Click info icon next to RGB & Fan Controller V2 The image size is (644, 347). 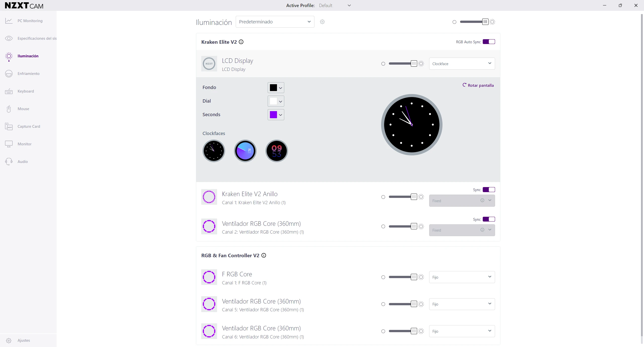pos(264,255)
